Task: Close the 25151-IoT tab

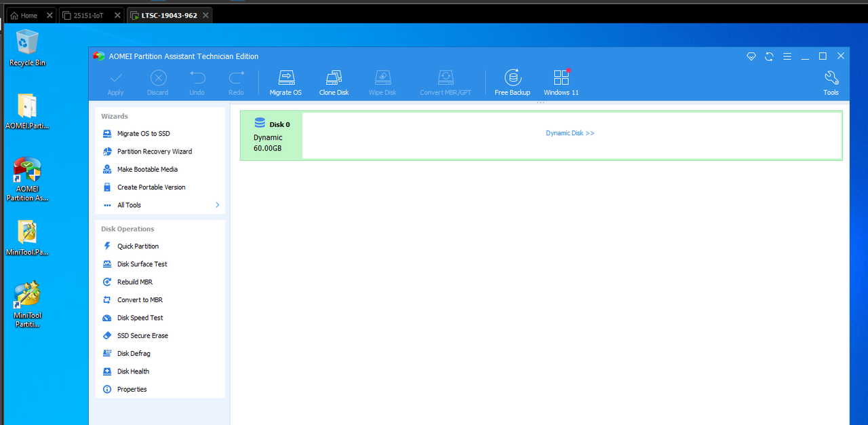Action: (117, 15)
